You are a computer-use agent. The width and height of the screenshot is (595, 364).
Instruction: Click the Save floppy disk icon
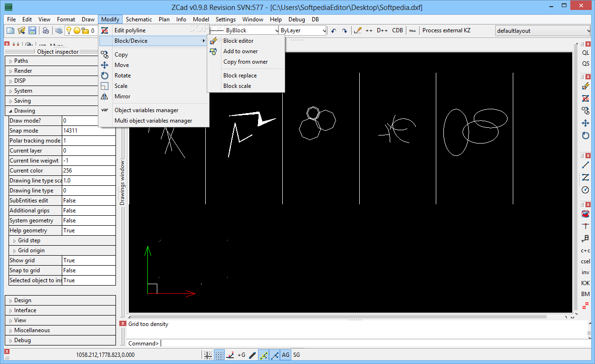(x=32, y=30)
